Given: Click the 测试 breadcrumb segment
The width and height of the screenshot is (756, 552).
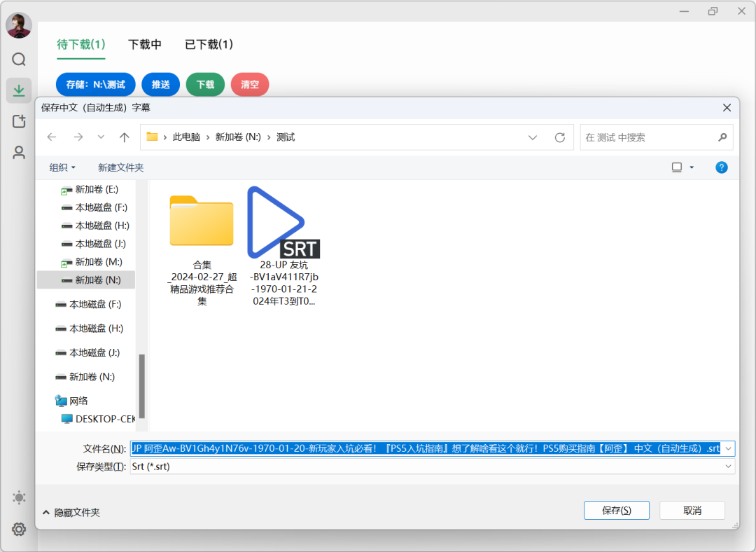Looking at the screenshot, I should point(286,137).
